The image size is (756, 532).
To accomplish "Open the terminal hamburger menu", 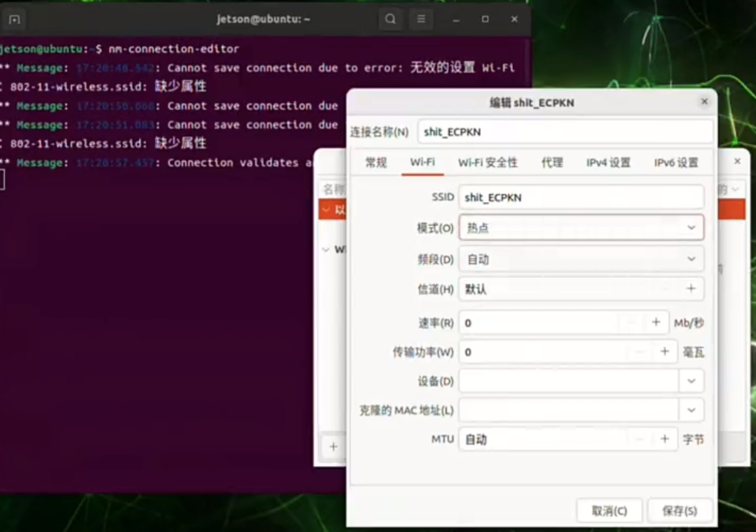I will [x=421, y=19].
